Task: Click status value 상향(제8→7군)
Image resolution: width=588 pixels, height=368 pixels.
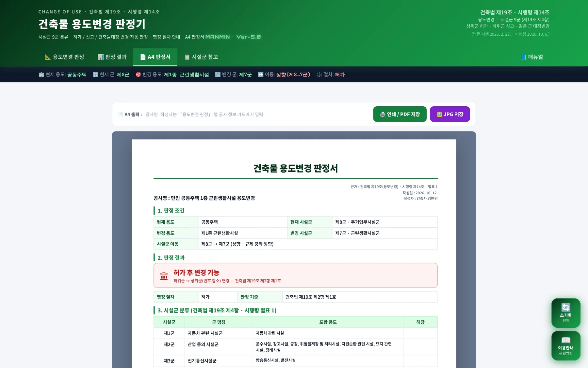Action: pyautogui.click(x=293, y=75)
